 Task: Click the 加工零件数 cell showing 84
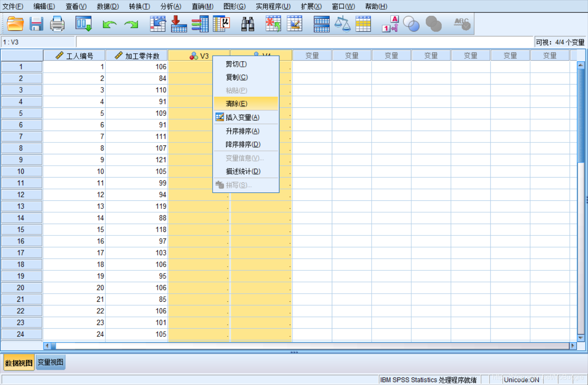[137, 79]
